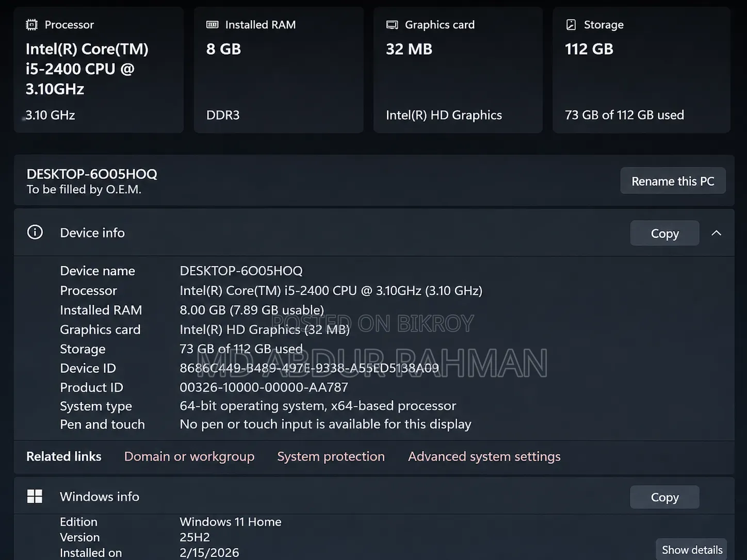Screen dimensions: 747x560
Task: Click the Device name value DESKTOP-6O05HOQ in Device info
Action: click(x=241, y=271)
